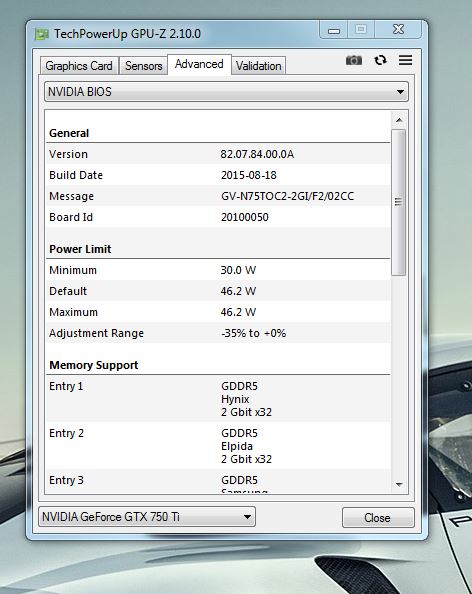472x594 pixels.
Task: Switch to the Graphics Card tab
Action: 79,66
